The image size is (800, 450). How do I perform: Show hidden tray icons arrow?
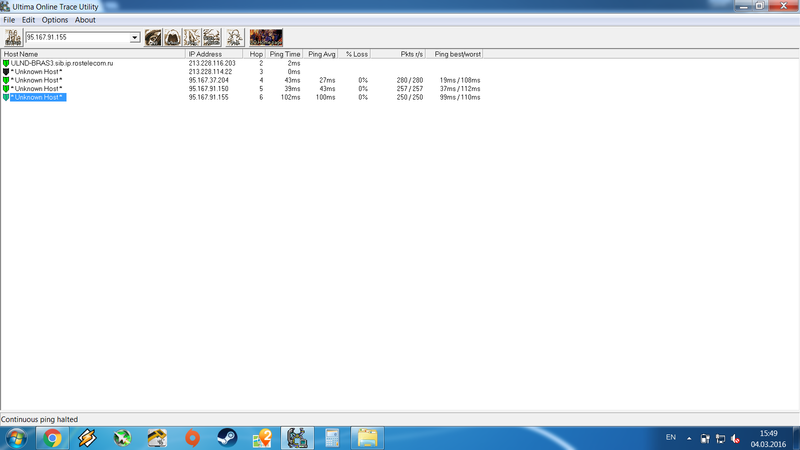point(689,438)
